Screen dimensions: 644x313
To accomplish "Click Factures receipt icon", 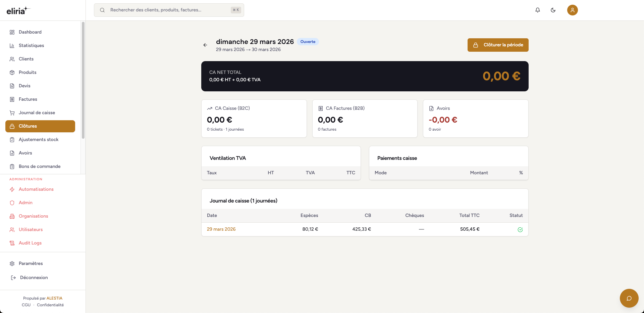I will 12,99.
